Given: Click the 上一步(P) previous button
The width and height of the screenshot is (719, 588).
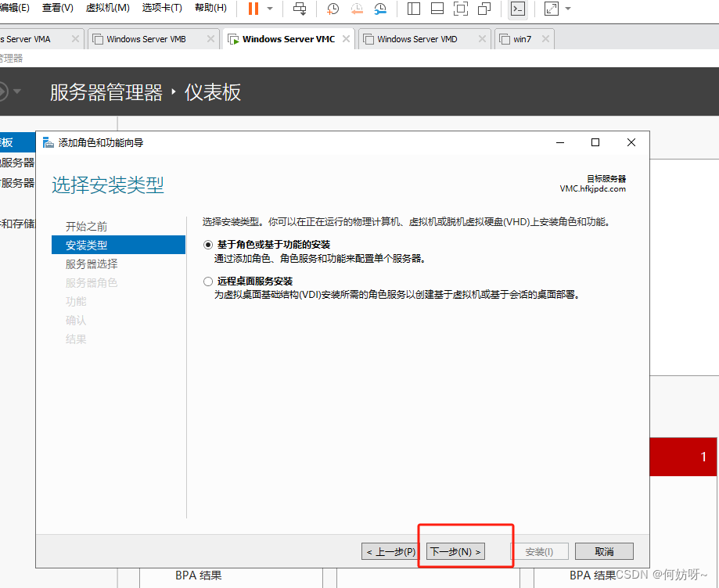Looking at the screenshot, I should pyautogui.click(x=391, y=551).
